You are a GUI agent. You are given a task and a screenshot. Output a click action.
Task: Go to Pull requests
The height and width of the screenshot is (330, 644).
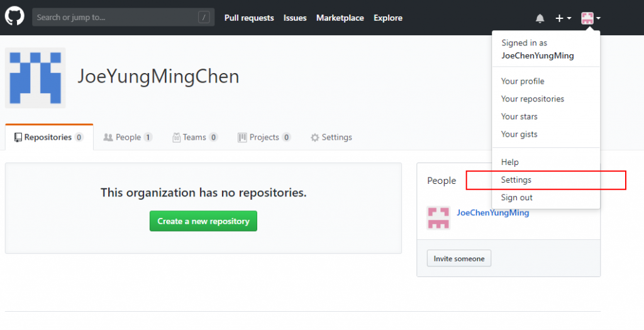click(x=249, y=18)
